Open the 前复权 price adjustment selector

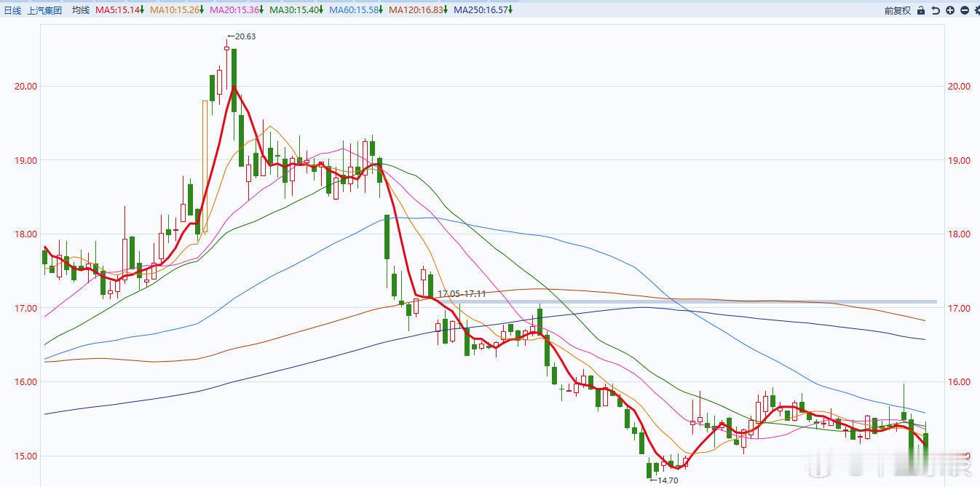(898, 10)
